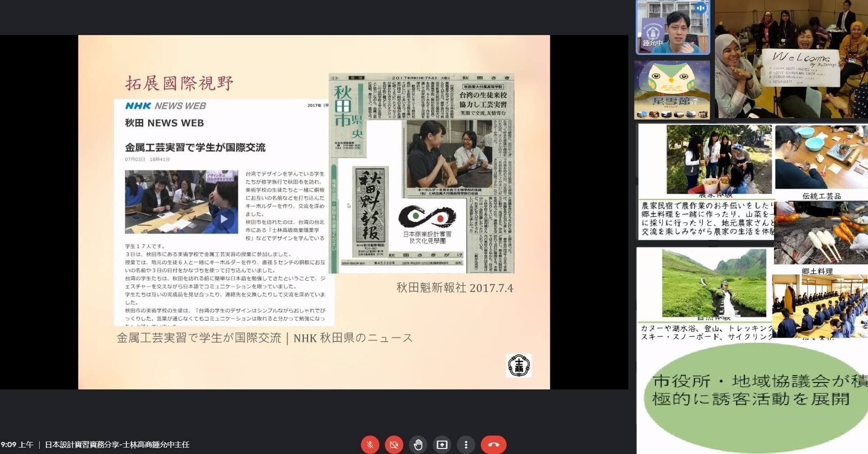Click the 秋田魁新報 newspaper masthead image
Viewport: 868px width, 454px height.
pos(370,211)
